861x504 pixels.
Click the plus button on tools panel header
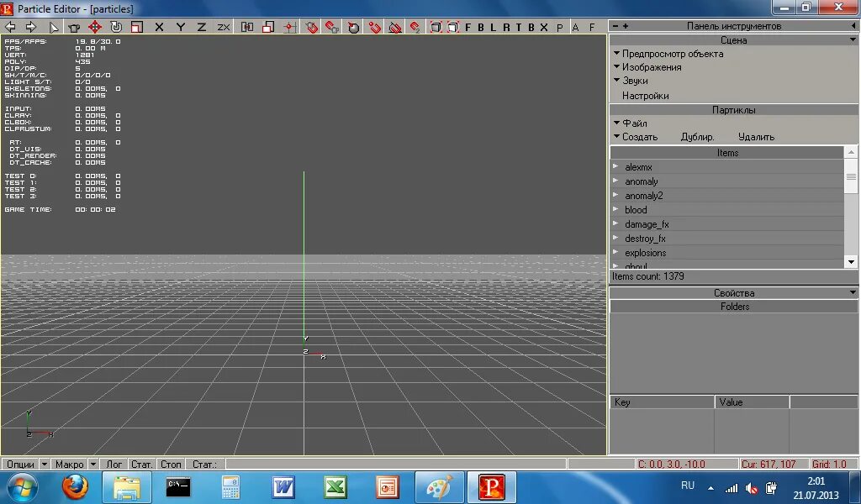point(626,26)
